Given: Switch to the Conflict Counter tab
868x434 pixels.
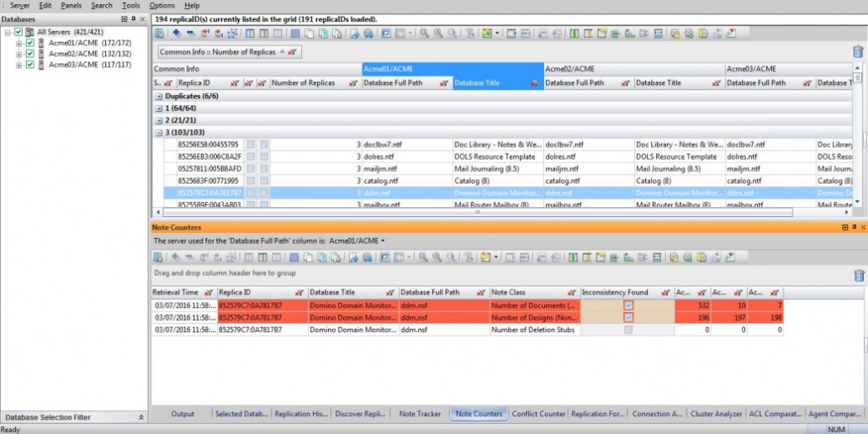Looking at the screenshot, I should (538, 414).
